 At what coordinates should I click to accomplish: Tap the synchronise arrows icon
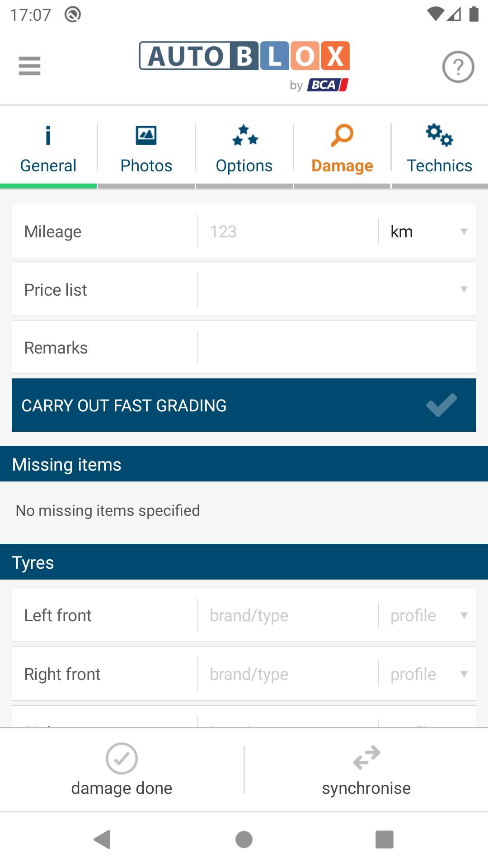[366, 758]
